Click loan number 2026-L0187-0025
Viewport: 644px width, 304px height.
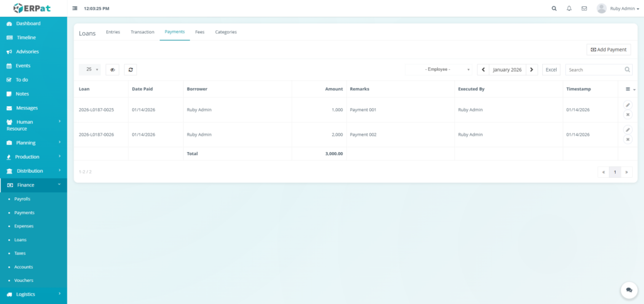(96, 110)
